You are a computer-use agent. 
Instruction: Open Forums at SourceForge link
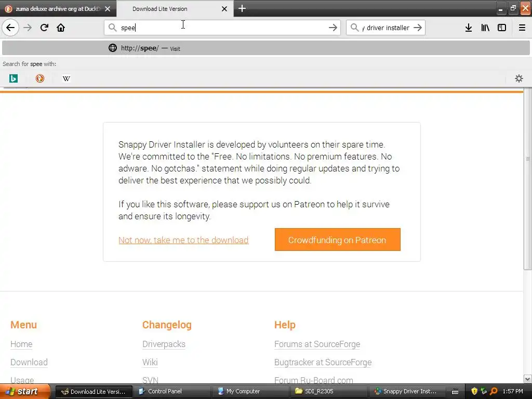(317, 344)
